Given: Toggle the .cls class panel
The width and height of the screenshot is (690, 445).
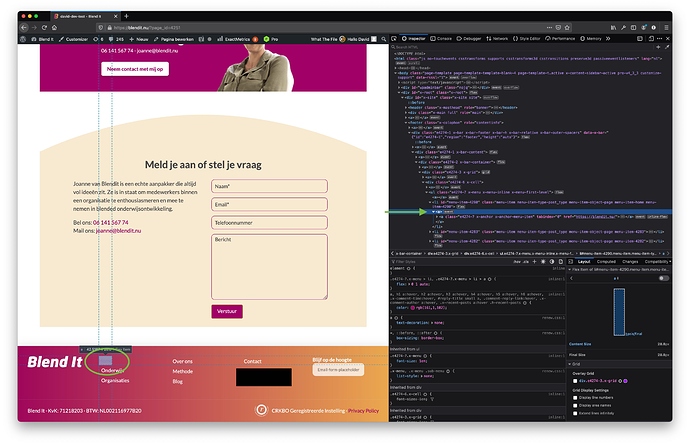Looking at the screenshot, I should tap(525, 261).
